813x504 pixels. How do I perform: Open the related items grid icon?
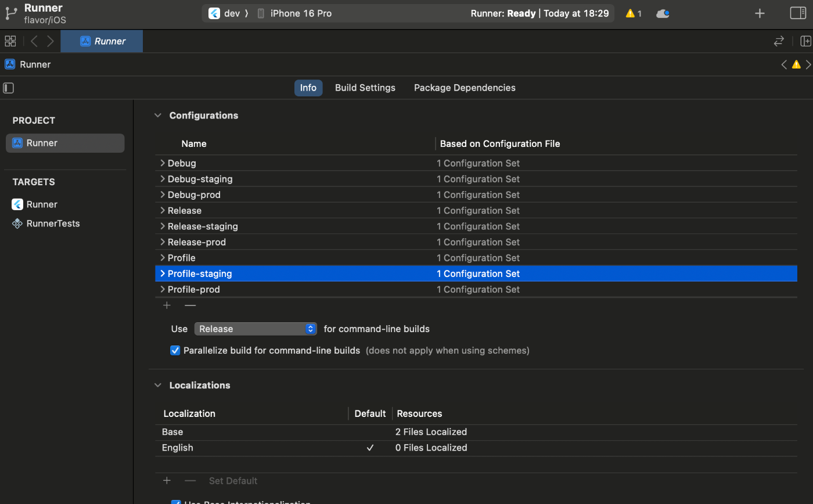click(10, 41)
